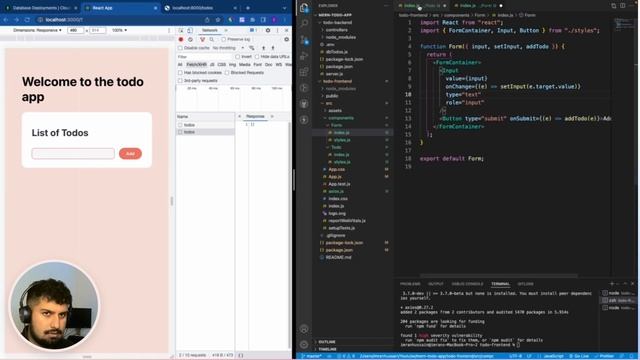Add a new terminal with the plus icon
Image resolution: width=640 pixels, height=360 pixels.
pos(611,284)
